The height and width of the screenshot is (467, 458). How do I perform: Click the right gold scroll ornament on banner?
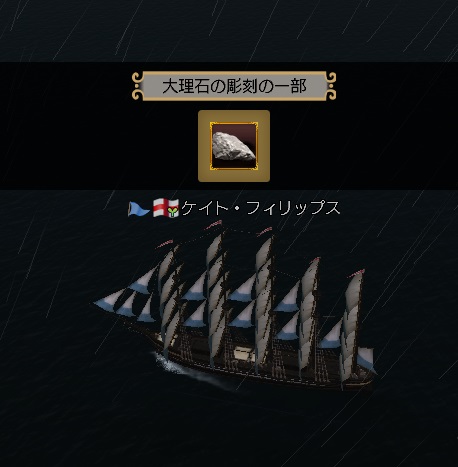point(330,86)
